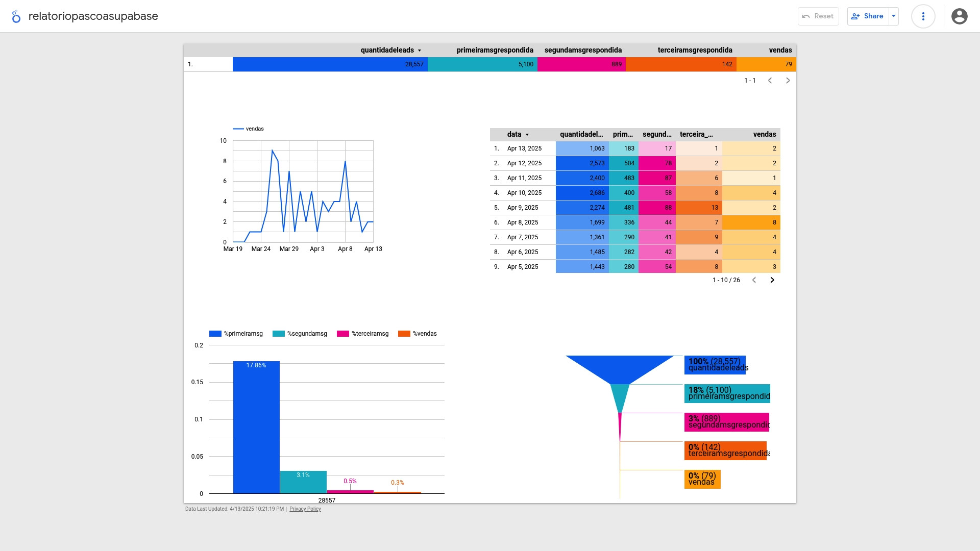The image size is (980, 551).
Task: Click previous page arrow of data table
Action: tap(754, 280)
